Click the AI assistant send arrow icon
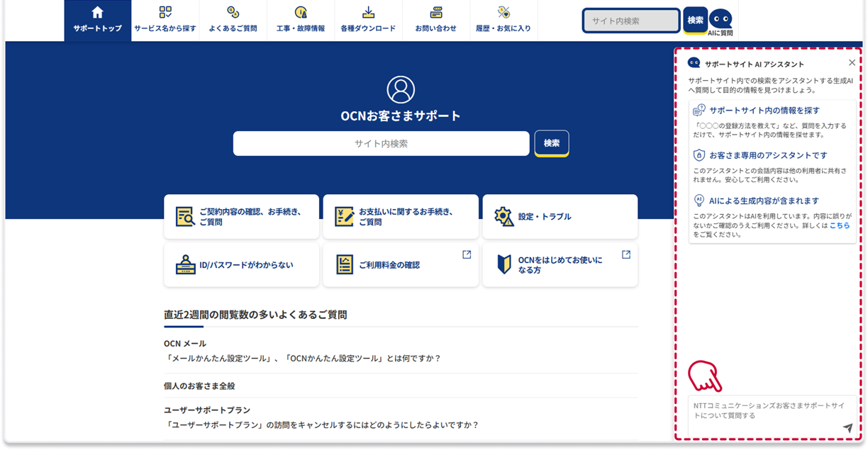 [x=847, y=428]
